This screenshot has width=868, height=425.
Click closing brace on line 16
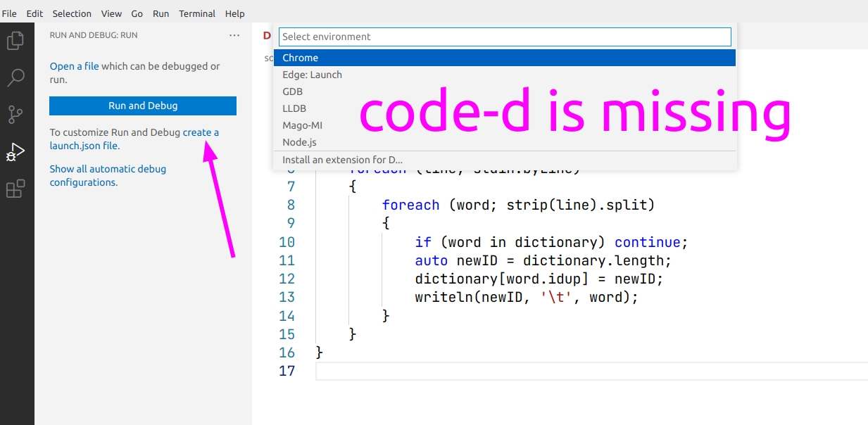click(x=320, y=352)
